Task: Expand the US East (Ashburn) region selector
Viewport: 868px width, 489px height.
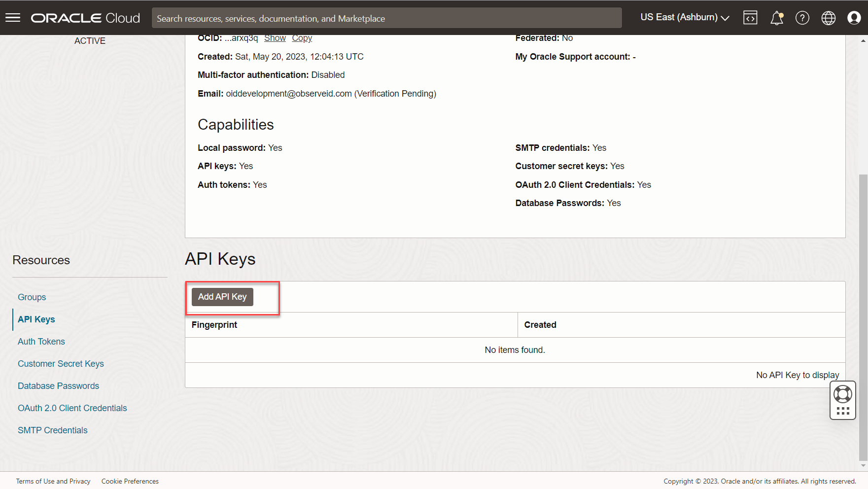Action: click(684, 17)
